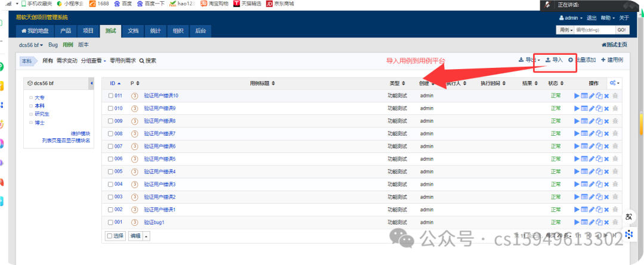Delete case 009 验证用户错误8
The image size is (644, 265).
tap(606, 121)
